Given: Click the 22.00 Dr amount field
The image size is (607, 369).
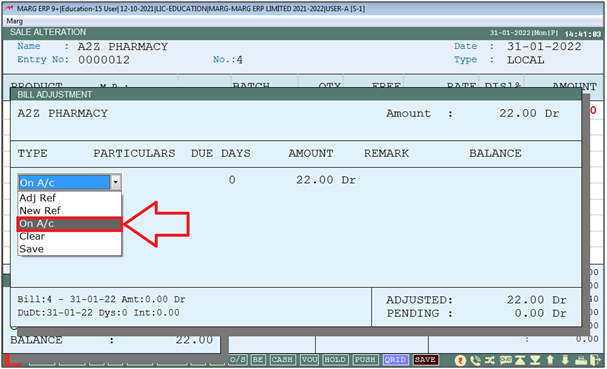Looking at the screenshot, I should pos(326,180).
